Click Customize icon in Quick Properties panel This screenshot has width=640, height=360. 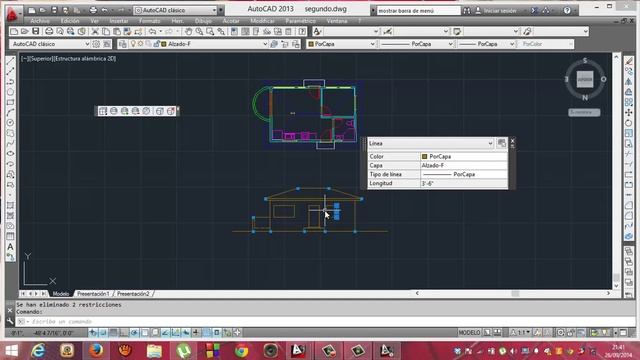[502, 143]
